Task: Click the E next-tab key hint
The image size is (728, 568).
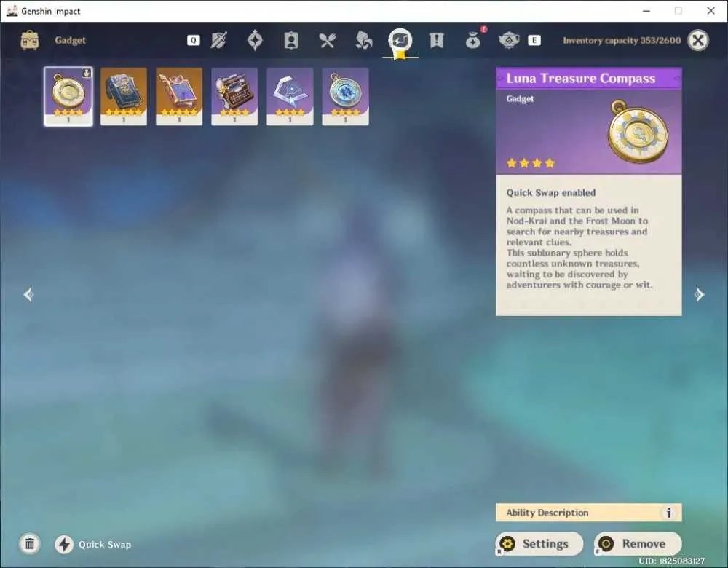Action: tap(534, 40)
